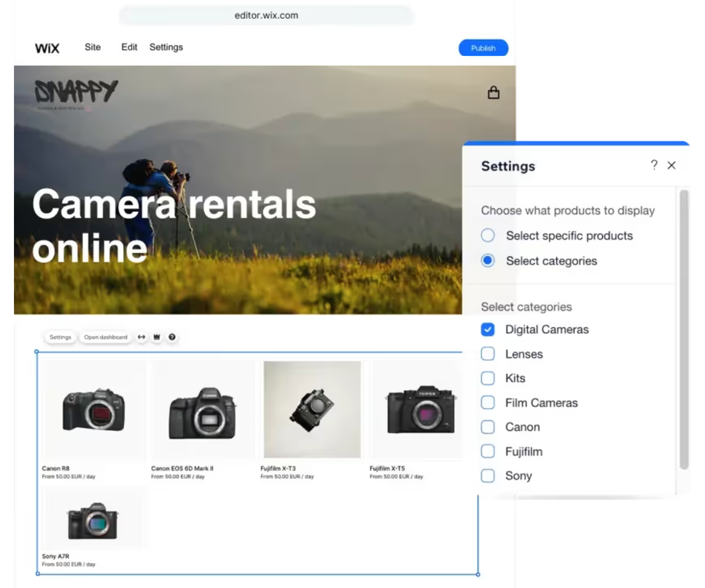The image size is (705, 588).
Task: Click the 'Fujifilm X-T5' product name
Action: [x=387, y=468]
